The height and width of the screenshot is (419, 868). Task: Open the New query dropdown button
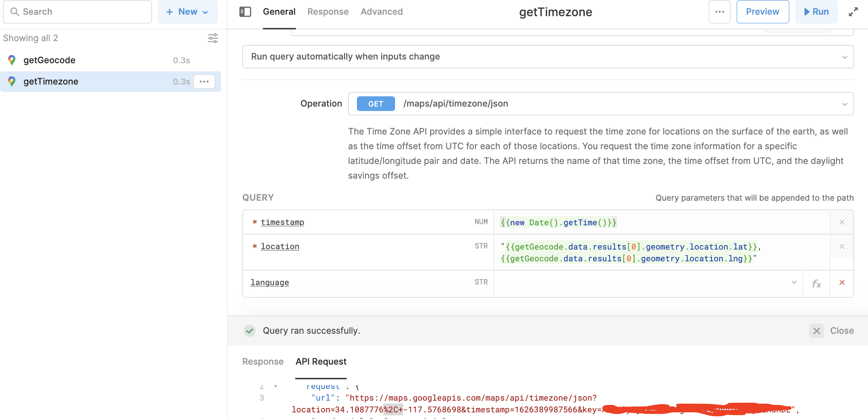coord(188,12)
